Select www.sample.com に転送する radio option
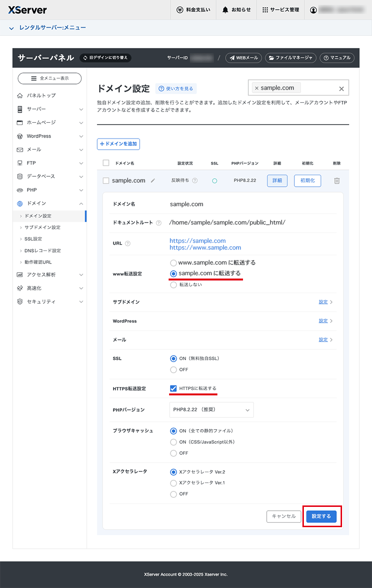372x588 pixels. pos(173,263)
